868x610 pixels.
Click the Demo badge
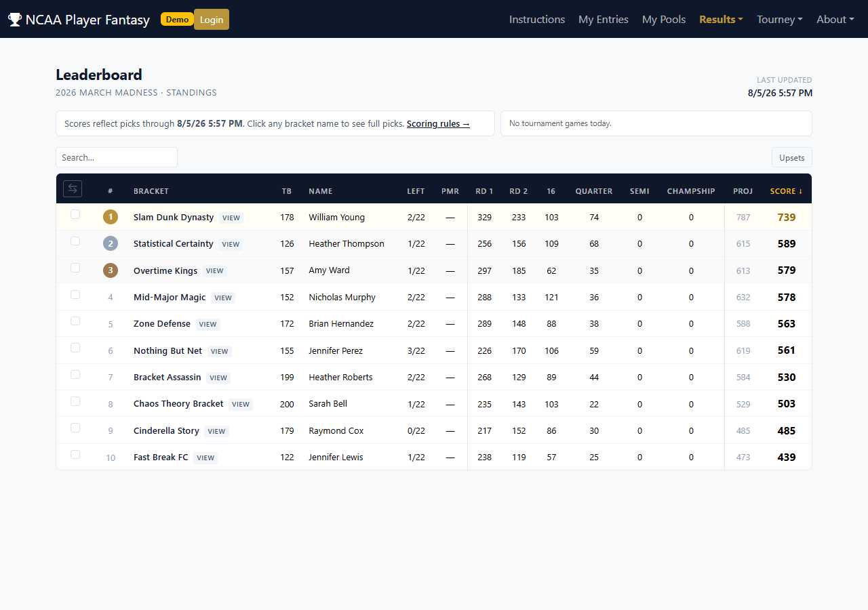point(177,19)
